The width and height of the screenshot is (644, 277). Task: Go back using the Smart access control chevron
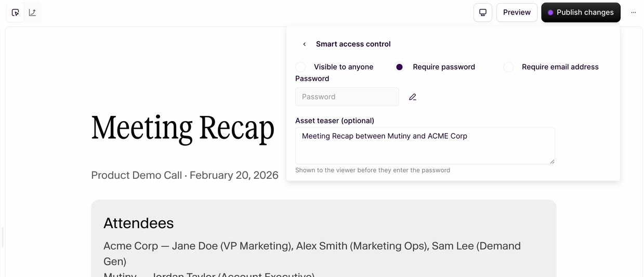coord(305,44)
